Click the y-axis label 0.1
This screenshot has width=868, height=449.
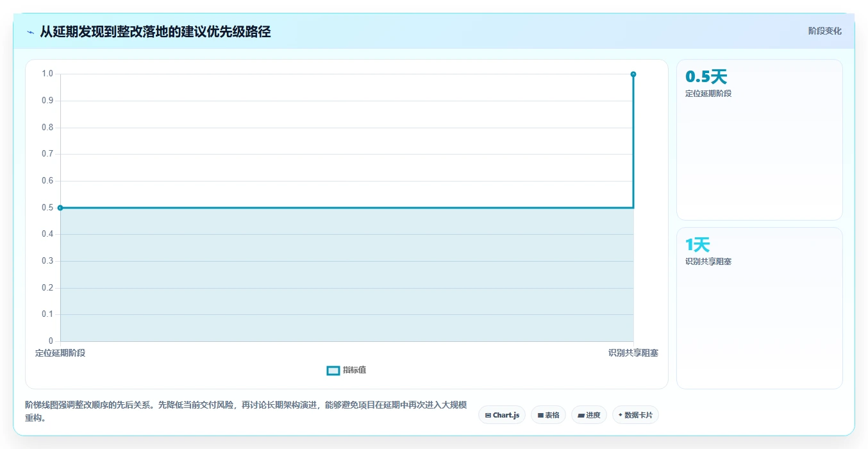tap(47, 314)
